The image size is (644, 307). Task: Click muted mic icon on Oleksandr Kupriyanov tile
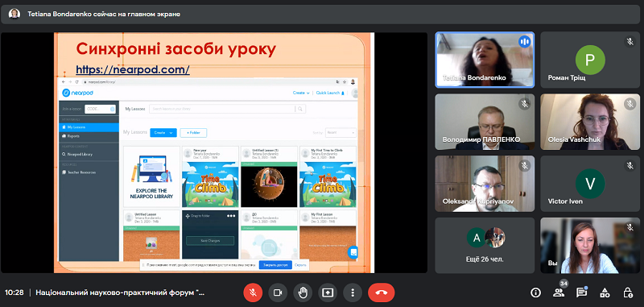(525, 165)
